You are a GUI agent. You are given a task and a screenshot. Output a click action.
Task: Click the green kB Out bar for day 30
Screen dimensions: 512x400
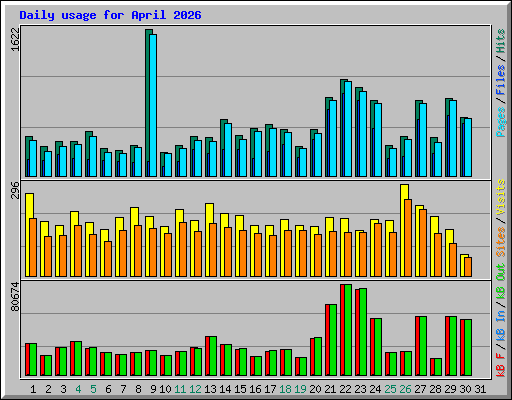(468, 348)
